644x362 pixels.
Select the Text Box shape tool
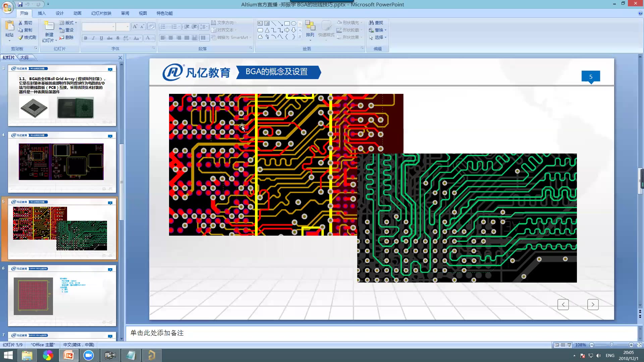pyautogui.click(x=260, y=23)
